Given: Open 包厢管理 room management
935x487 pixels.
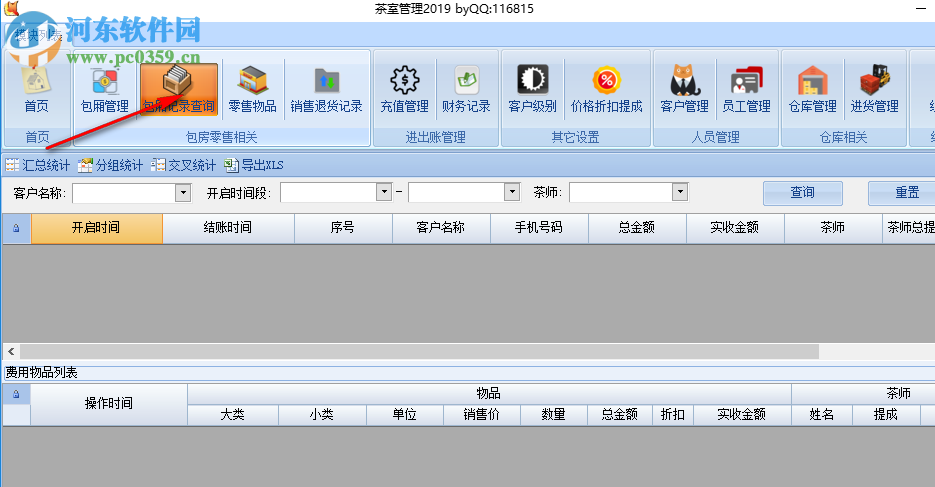Looking at the screenshot, I should (105, 89).
